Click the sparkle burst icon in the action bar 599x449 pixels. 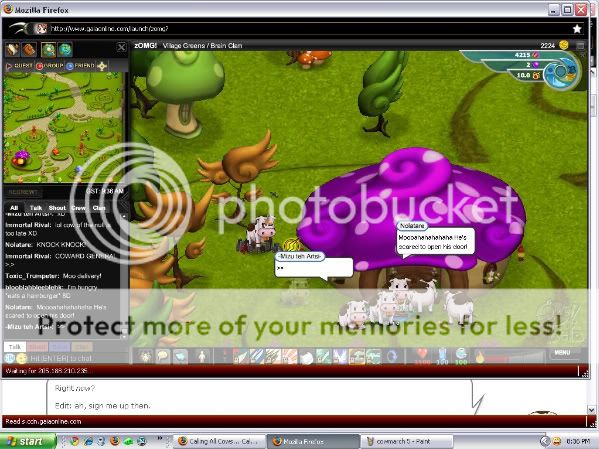pyautogui.click(x=145, y=357)
